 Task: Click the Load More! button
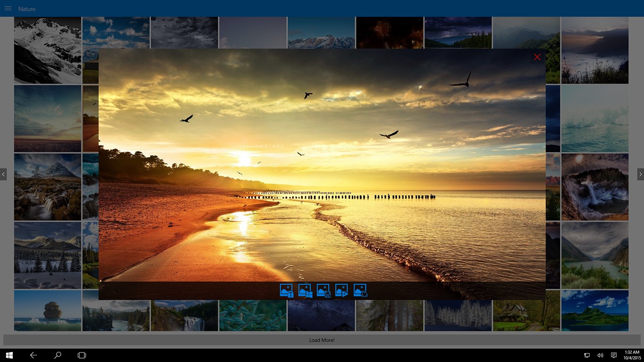(322, 340)
